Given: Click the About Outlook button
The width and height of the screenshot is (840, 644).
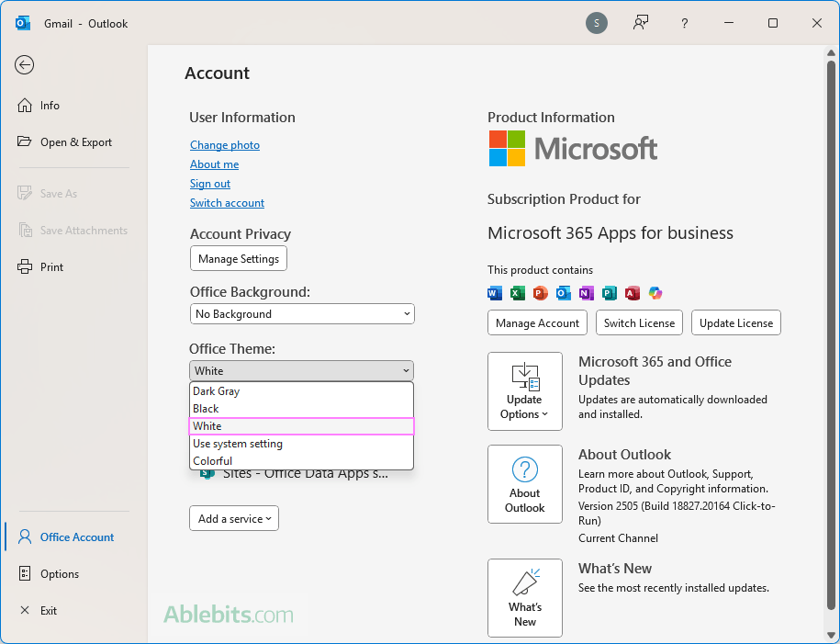Looking at the screenshot, I should point(525,484).
